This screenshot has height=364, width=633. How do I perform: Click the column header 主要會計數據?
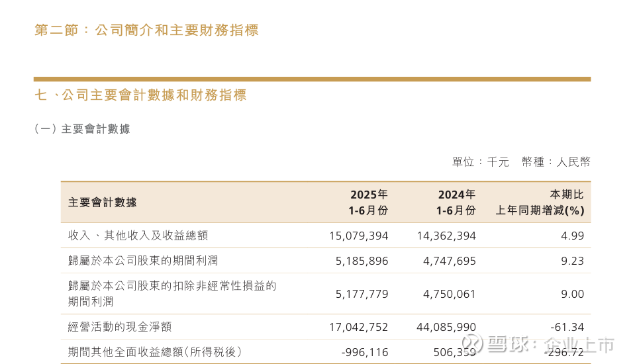point(102,202)
